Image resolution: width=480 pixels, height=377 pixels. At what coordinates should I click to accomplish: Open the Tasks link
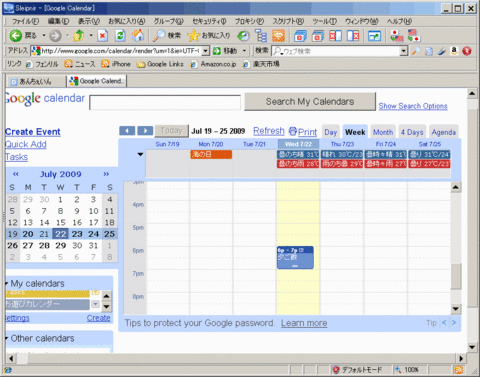coord(17,157)
